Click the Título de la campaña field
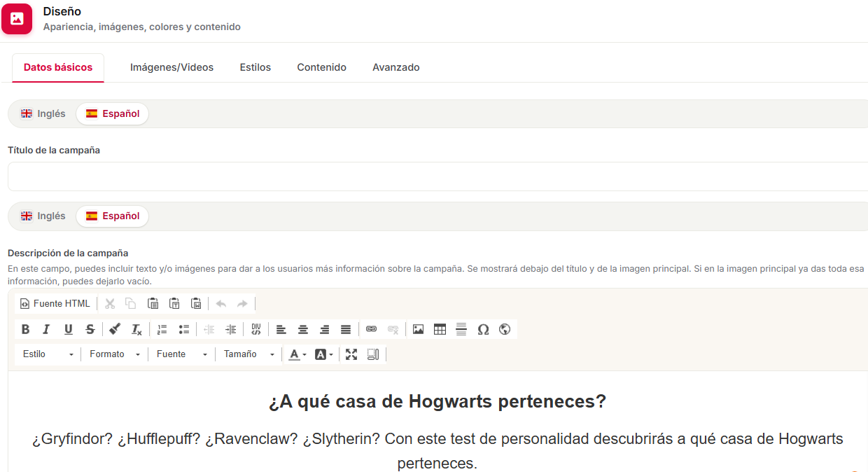 pyautogui.click(x=437, y=176)
